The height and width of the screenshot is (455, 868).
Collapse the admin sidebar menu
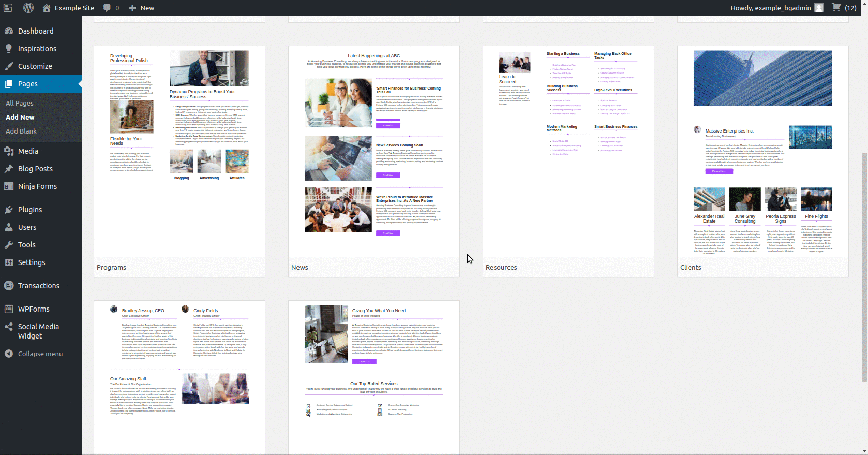click(40, 354)
